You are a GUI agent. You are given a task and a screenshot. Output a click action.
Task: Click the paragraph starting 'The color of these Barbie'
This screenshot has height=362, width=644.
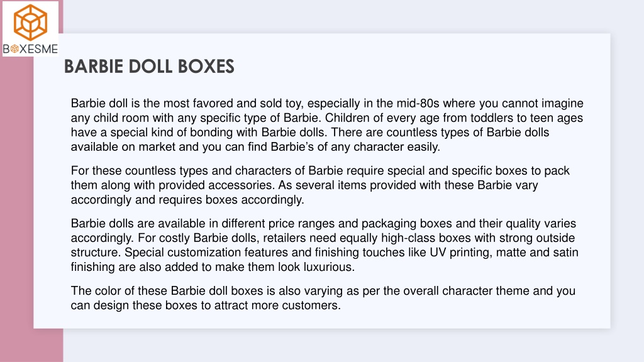coord(323,298)
